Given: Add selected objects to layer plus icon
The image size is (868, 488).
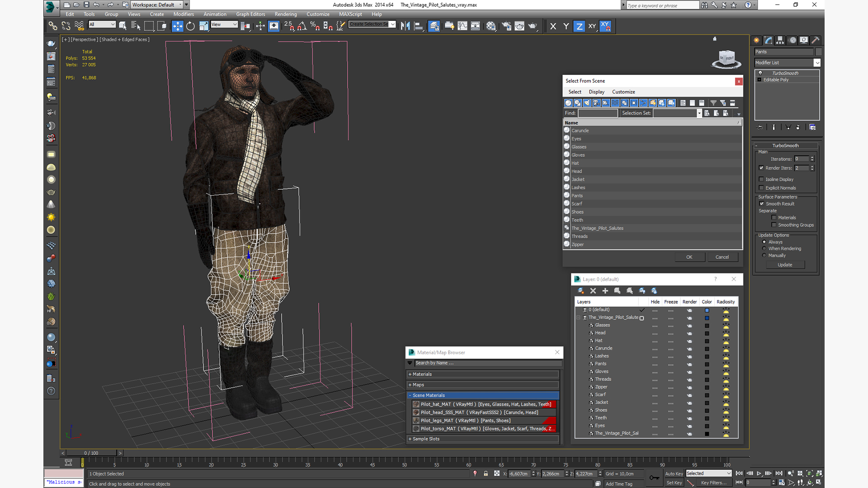Looking at the screenshot, I should (605, 291).
